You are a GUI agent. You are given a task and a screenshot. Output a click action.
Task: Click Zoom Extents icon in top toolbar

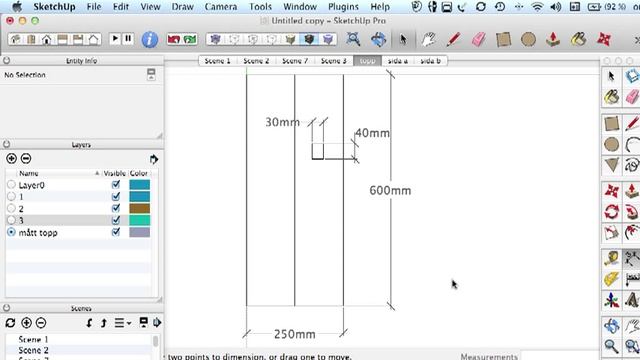[x=353, y=39]
